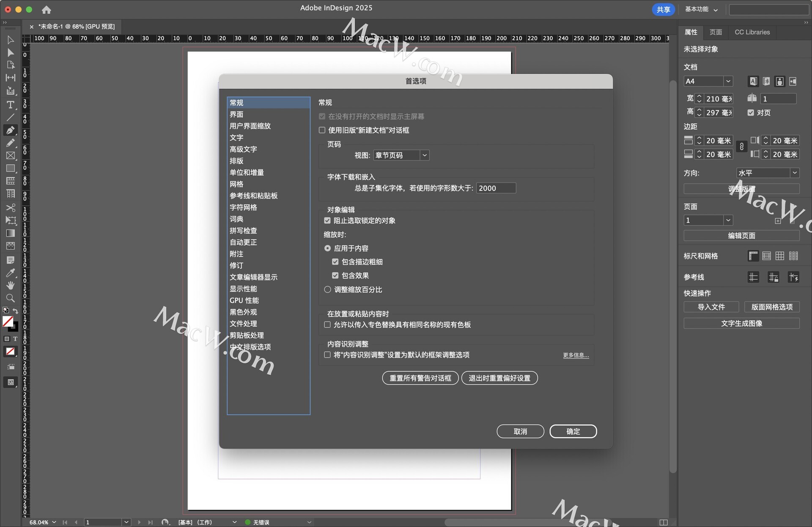This screenshot has height=527, width=812.
Task: Open the 更多信息 link
Action: 576,355
